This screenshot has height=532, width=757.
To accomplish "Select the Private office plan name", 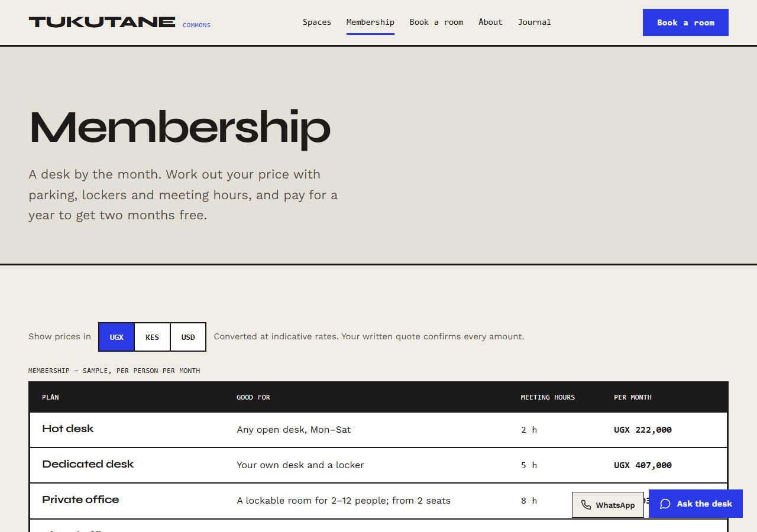I will (x=80, y=500).
